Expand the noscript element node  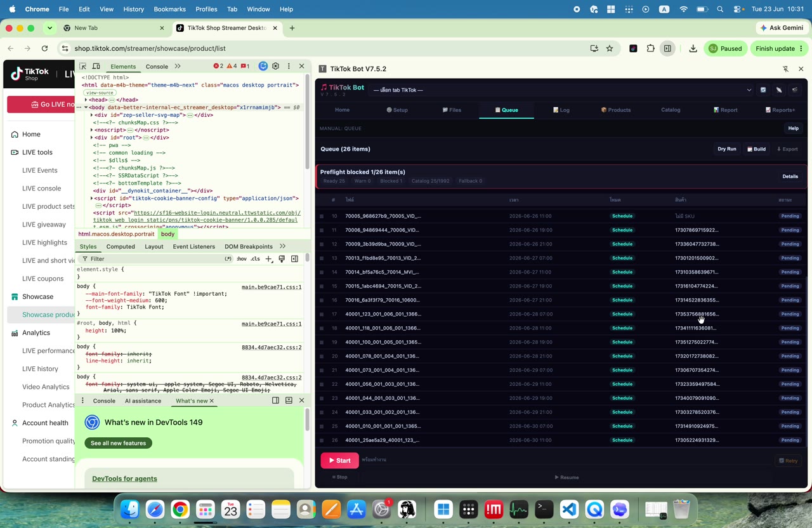click(x=92, y=130)
